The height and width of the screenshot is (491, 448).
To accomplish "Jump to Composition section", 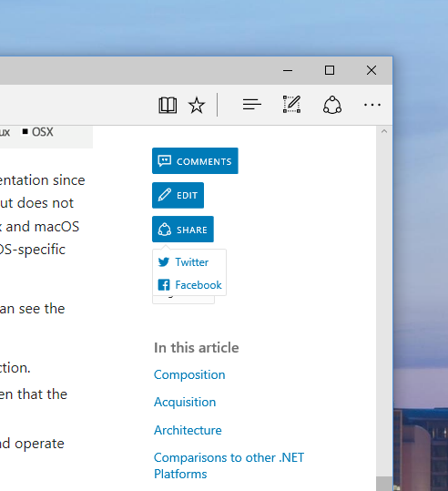I will 189,374.
